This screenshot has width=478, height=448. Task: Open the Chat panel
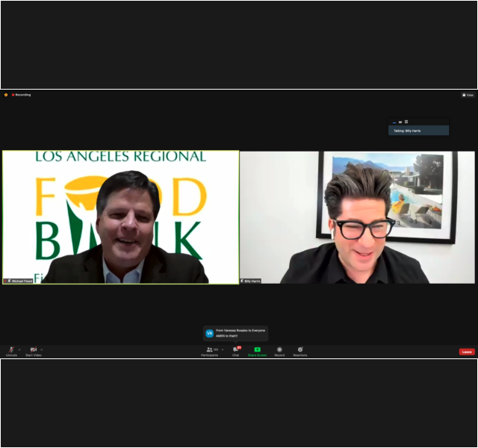(x=236, y=352)
